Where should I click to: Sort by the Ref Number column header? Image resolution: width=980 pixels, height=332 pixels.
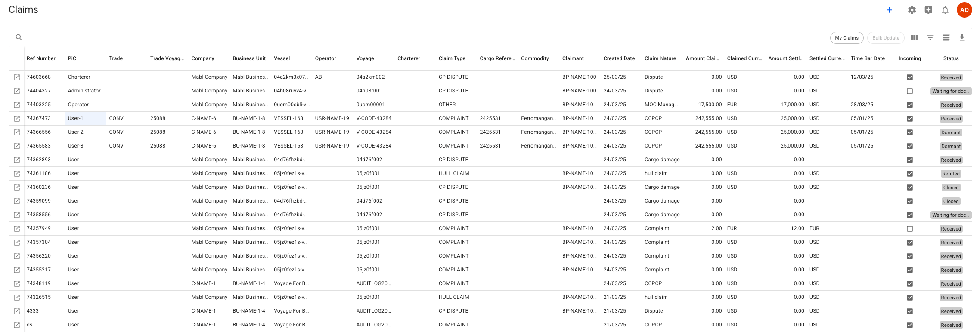pos(41,58)
